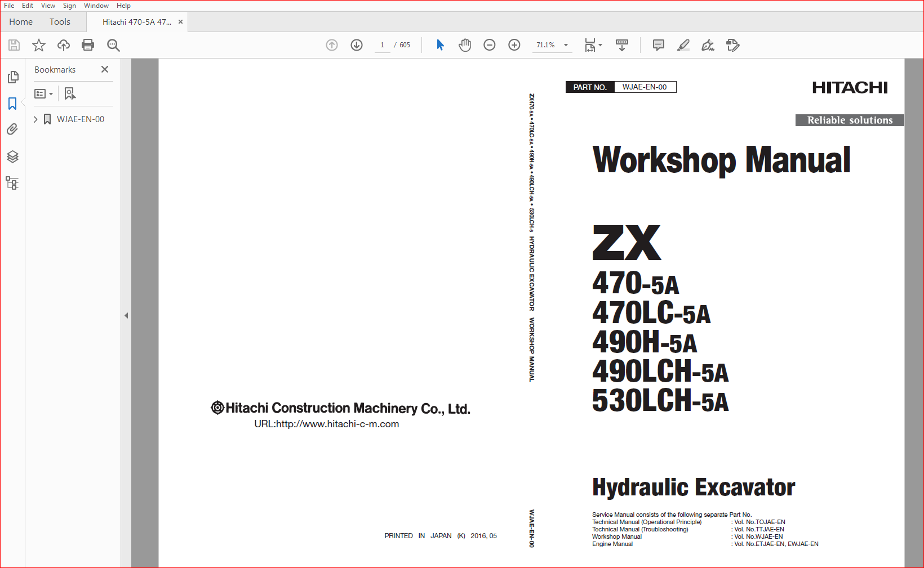Click Technical Manual (Troubleshooting) line
Image resolution: width=924 pixels, height=568 pixels.
688,529
